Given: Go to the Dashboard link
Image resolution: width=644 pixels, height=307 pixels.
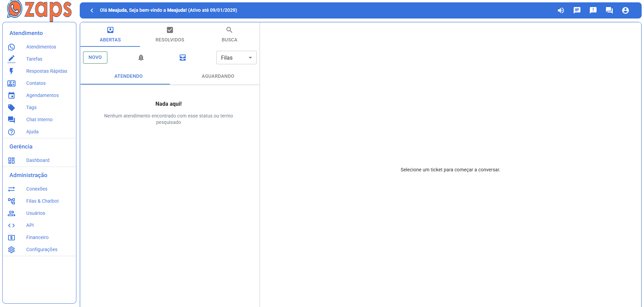Looking at the screenshot, I should (x=38, y=160).
